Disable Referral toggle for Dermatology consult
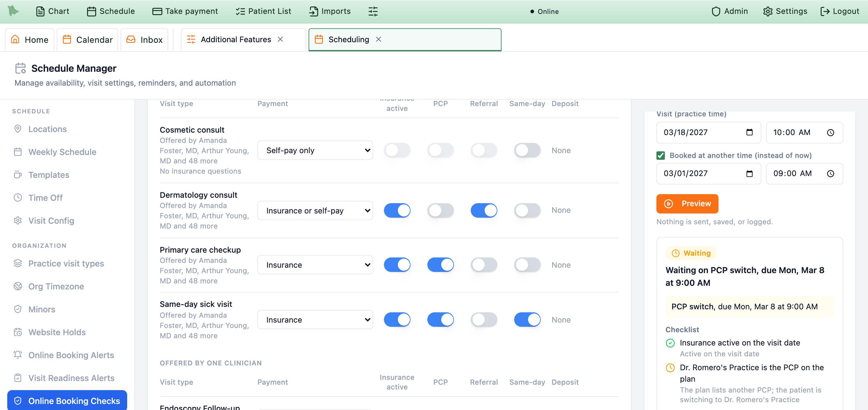 tap(483, 210)
